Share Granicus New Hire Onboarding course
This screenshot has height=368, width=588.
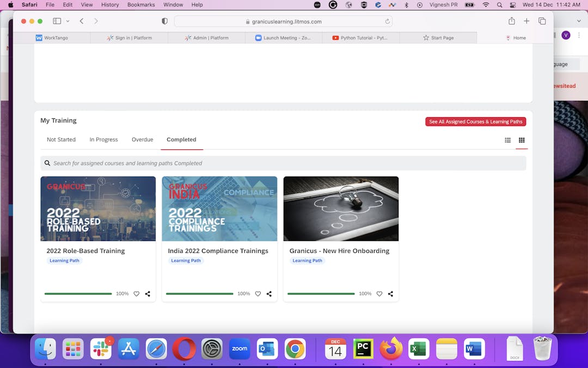tap(390, 294)
